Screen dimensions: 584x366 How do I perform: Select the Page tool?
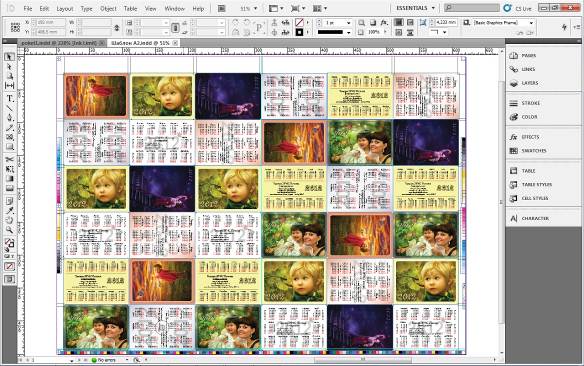click(9, 76)
